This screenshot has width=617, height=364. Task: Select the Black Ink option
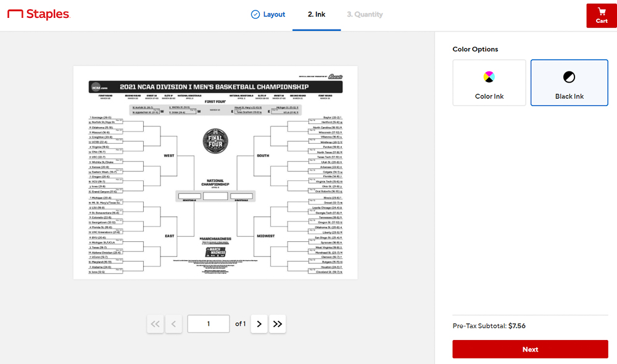(569, 83)
